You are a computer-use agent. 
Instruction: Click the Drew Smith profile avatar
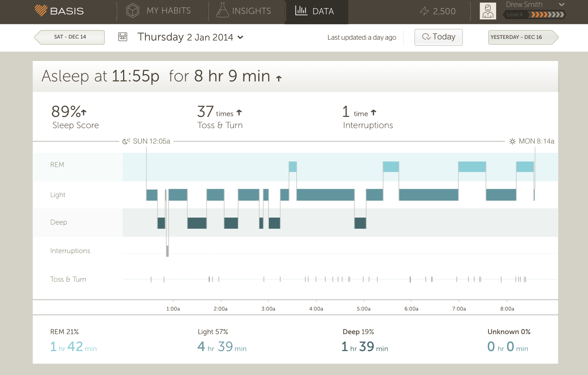(488, 11)
